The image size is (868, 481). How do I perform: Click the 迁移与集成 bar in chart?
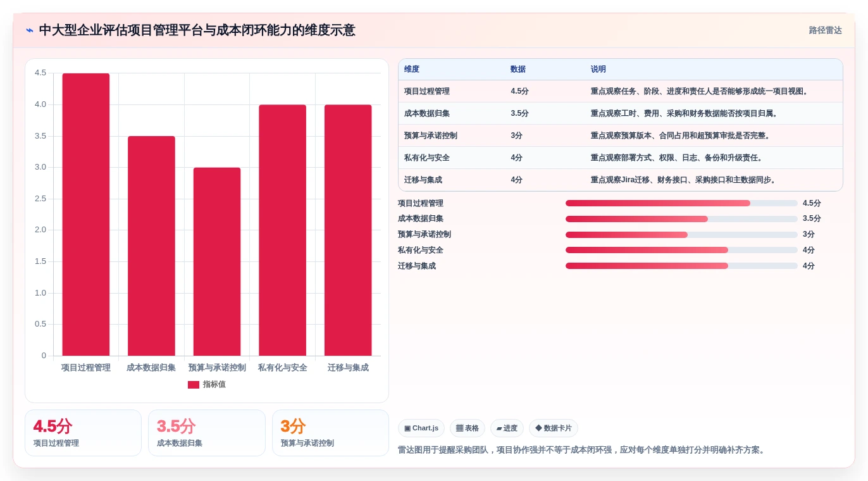click(348, 230)
